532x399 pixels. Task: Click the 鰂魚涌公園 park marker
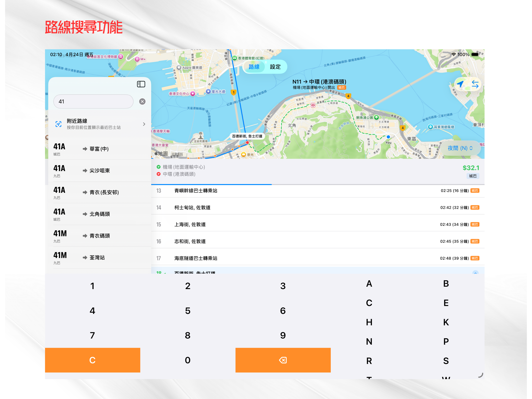[377, 117]
